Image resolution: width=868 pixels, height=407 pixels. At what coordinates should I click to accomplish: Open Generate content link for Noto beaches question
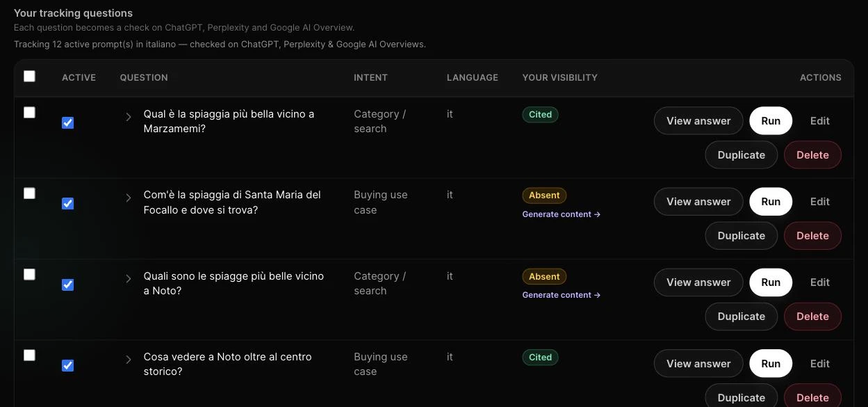coord(562,295)
